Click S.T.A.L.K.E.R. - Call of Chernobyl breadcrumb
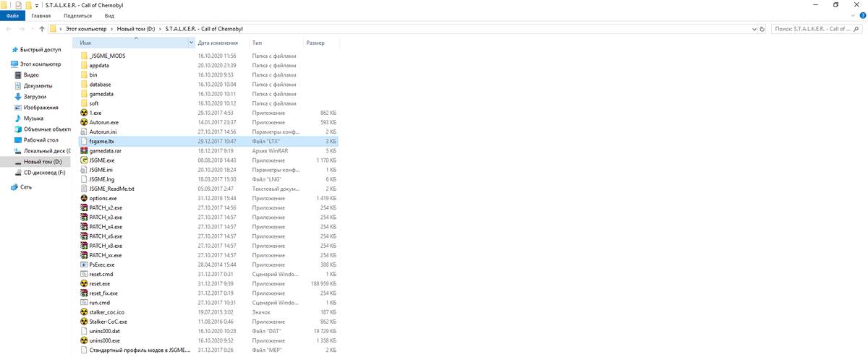This screenshot has height=357, width=868. tap(204, 29)
